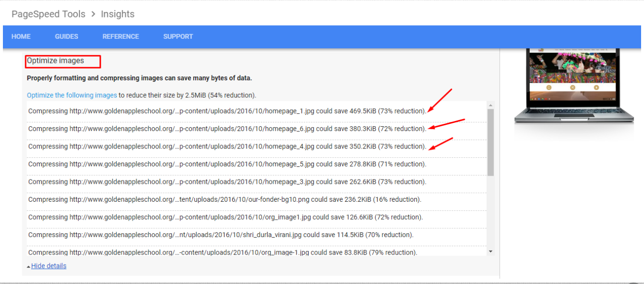644x284 pixels.
Task: Go to the GUIDES section
Action: [x=66, y=37]
